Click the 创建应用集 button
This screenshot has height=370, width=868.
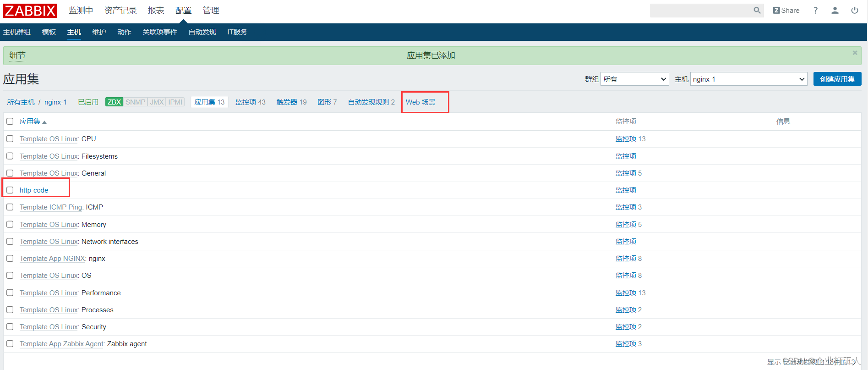point(837,79)
